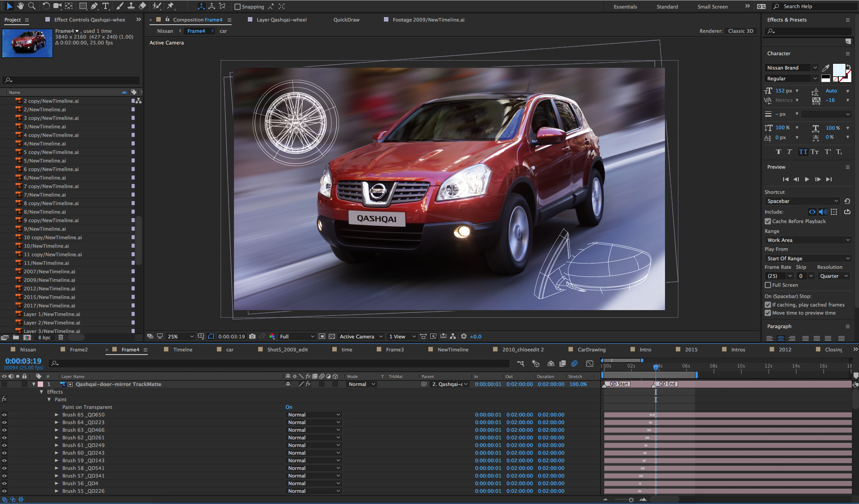Pick the Eraser tool
859x504 pixels.
(x=142, y=6)
